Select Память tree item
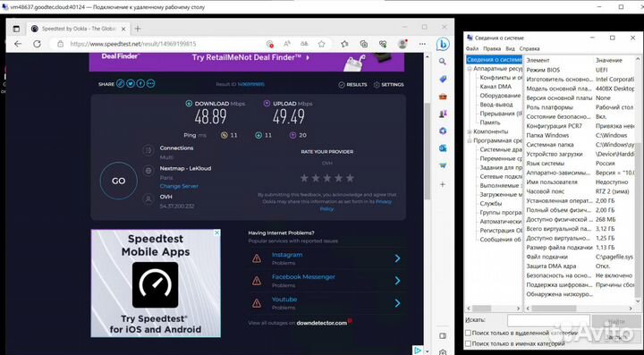The image size is (644, 355). click(490, 123)
